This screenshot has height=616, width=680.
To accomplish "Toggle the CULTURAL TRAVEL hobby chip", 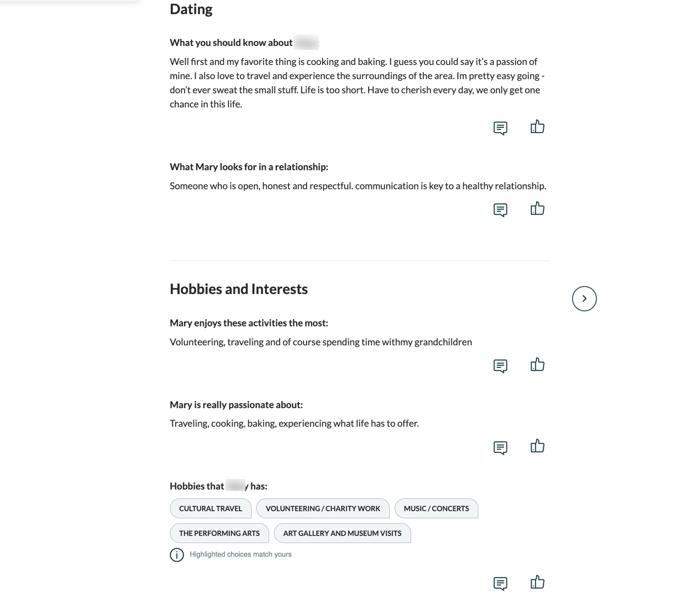I will [210, 509].
